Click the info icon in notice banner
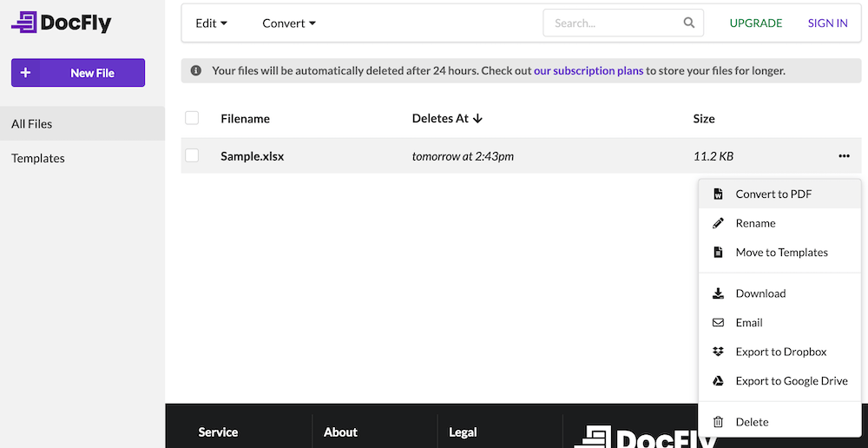 (195, 71)
